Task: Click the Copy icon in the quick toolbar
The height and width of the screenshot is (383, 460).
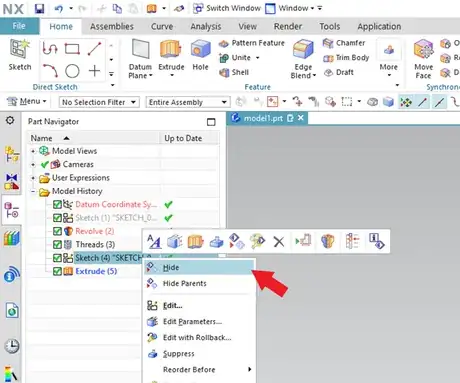Action: coord(117,8)
